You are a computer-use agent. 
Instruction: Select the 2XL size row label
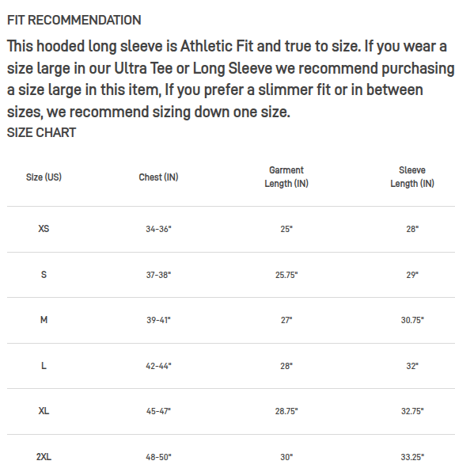pos(44,456)
